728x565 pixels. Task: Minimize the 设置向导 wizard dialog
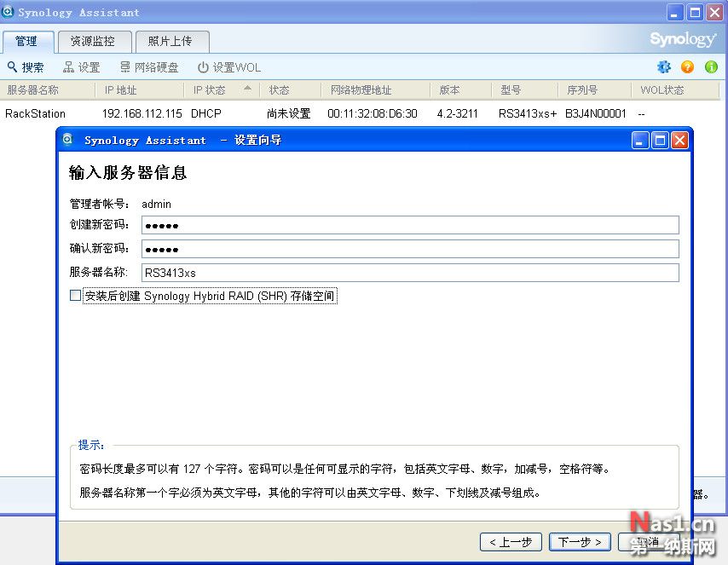click(x=640, y=141)
